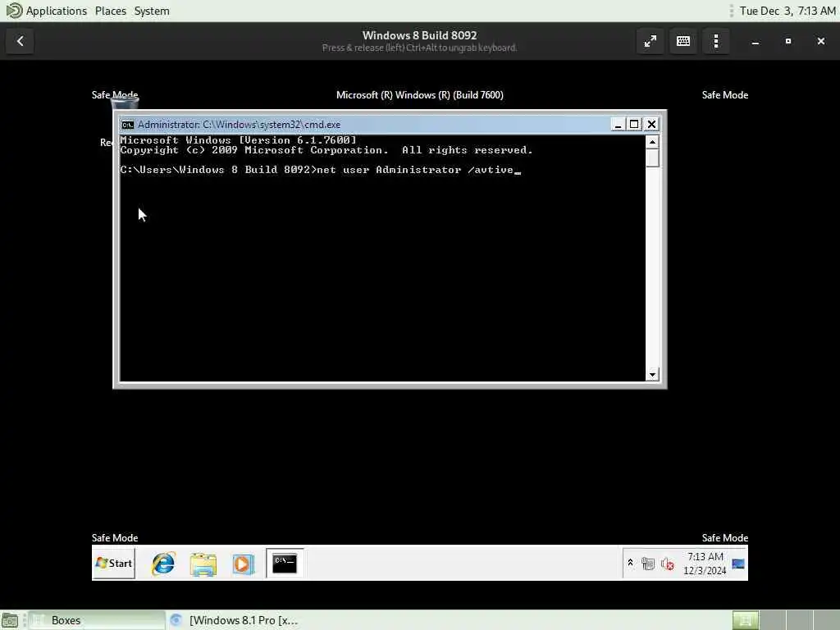Viewport: 840px width, 630px height.
Task: Click the Boxes task in bottom panel
Action: pos(97,620)
